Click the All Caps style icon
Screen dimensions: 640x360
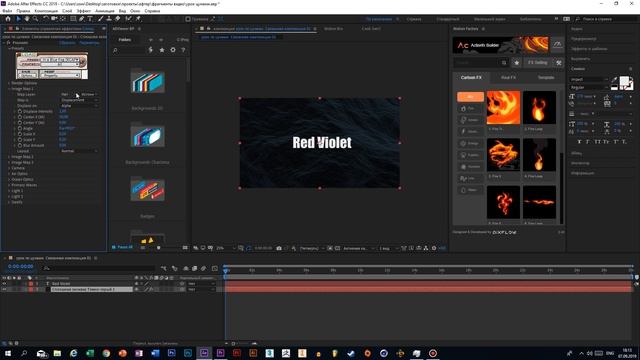[x=598, y=142]
